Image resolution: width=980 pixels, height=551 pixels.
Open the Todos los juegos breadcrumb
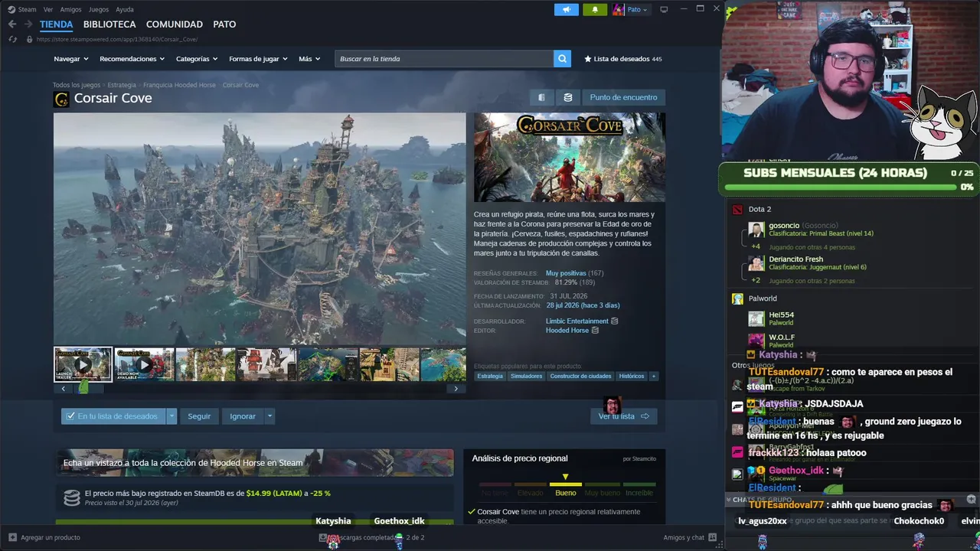pyautogui.click(x=77, y=85)
